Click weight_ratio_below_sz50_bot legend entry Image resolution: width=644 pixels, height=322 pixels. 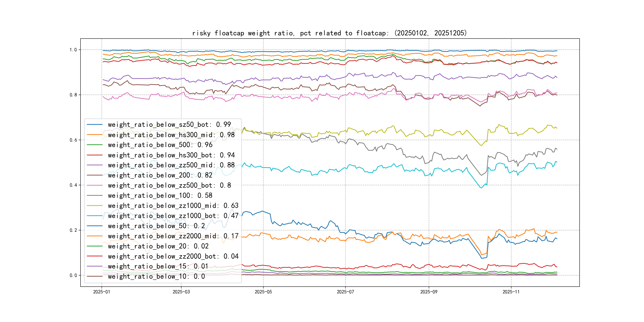tap(169, 124)
